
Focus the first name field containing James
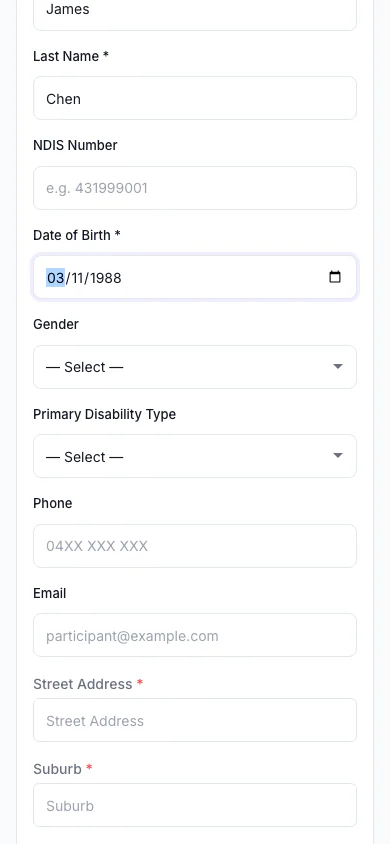[x=195, y=11]
